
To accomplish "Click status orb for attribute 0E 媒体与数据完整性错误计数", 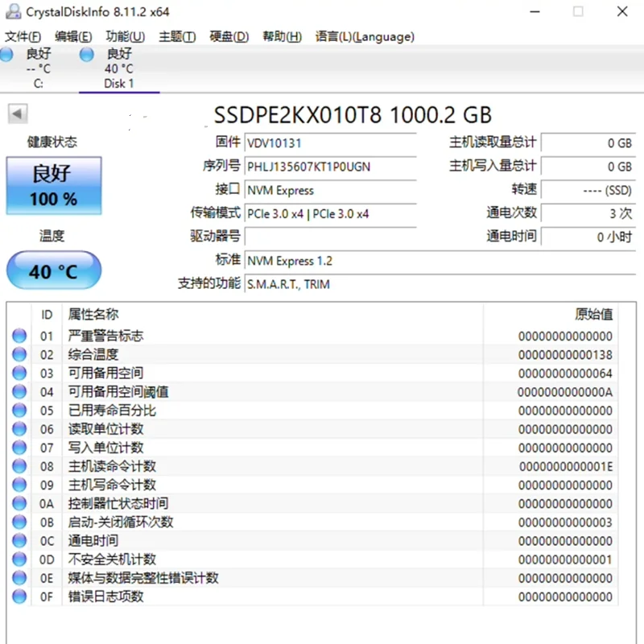I will (x=19, y=577).
